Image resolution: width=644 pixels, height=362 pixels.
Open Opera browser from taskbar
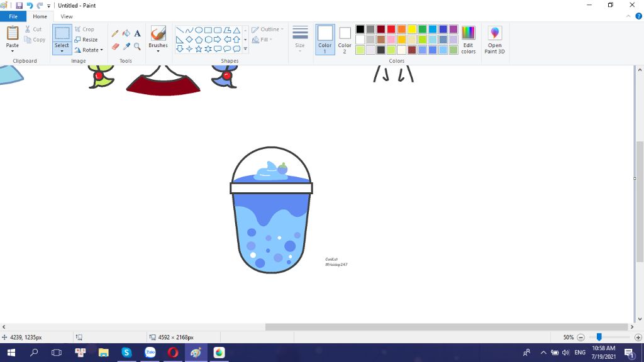[173, 353]
